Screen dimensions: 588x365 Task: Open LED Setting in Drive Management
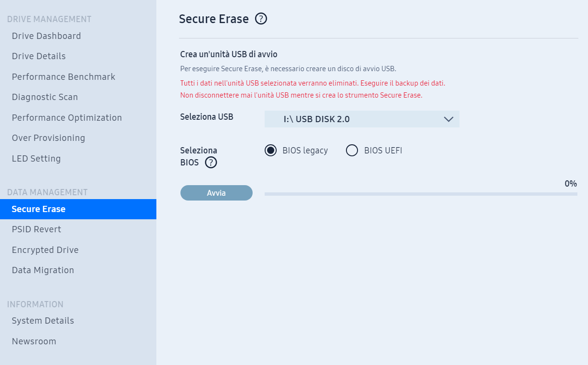[36, 159]
